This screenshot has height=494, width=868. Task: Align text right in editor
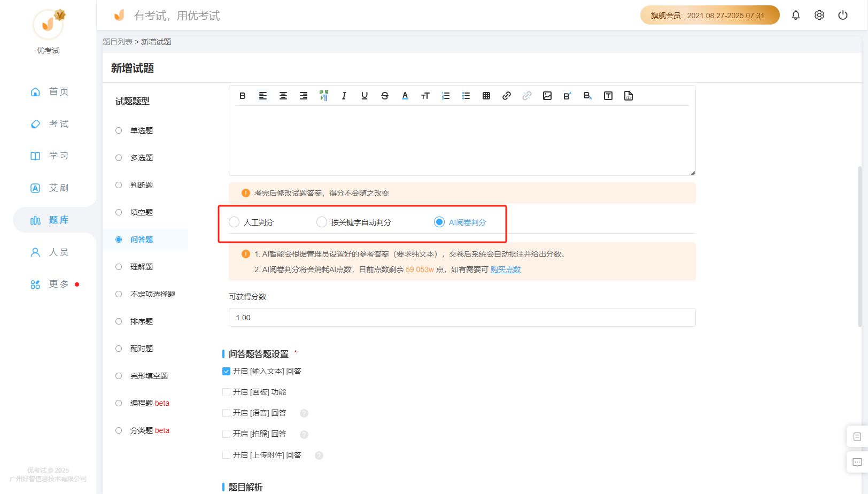coord(304,96)
